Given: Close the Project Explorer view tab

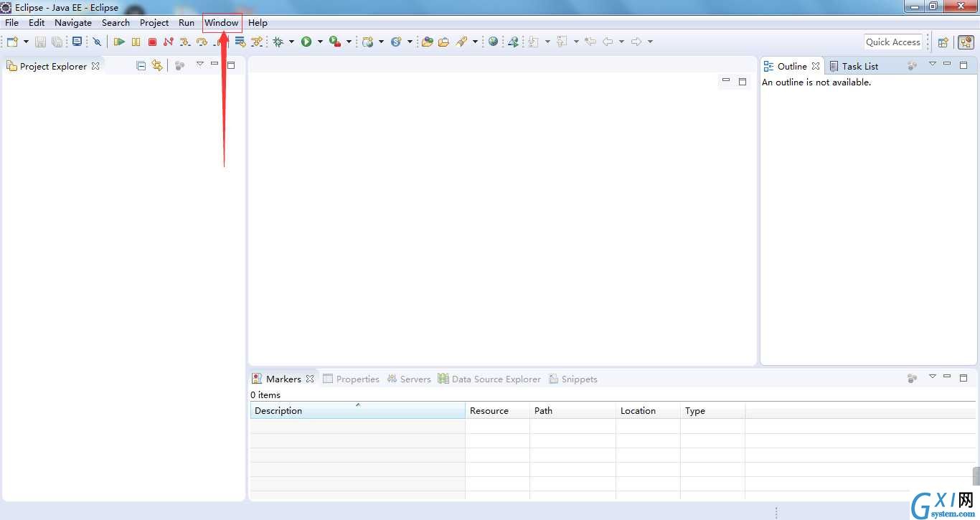Looking at the screenshot, I should 95,66.
